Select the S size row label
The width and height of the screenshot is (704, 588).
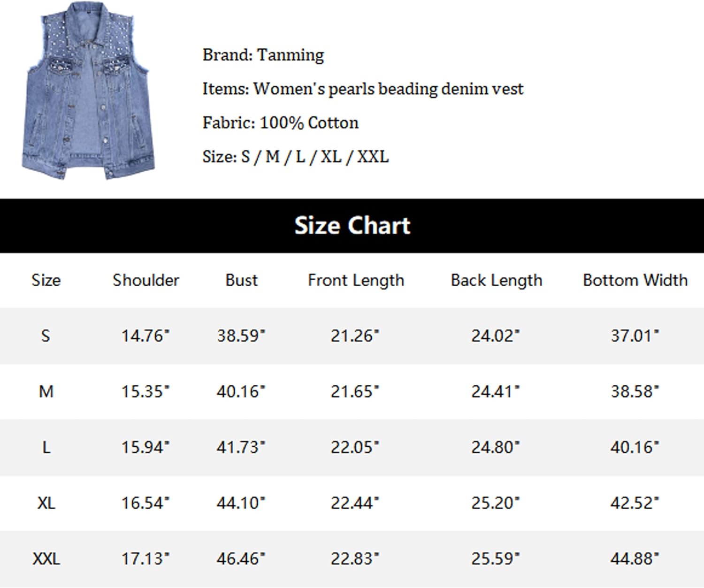[x=46, y=336]
